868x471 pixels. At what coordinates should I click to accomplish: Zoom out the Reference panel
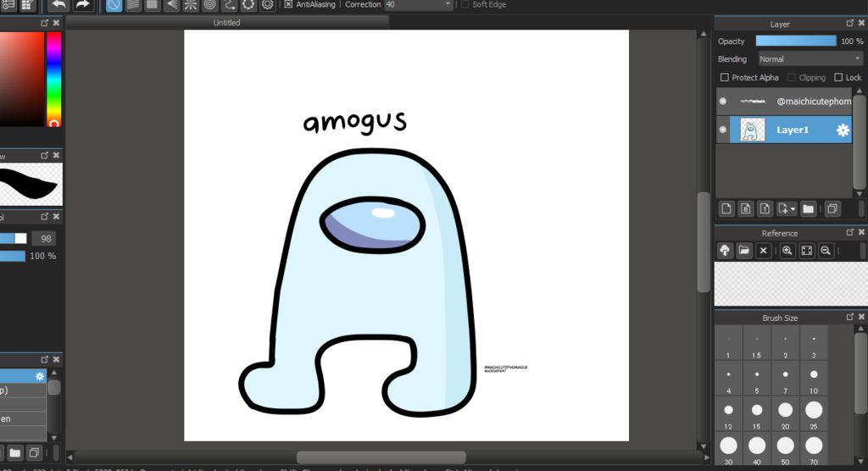pyautogui.click(x=826, y=251)
